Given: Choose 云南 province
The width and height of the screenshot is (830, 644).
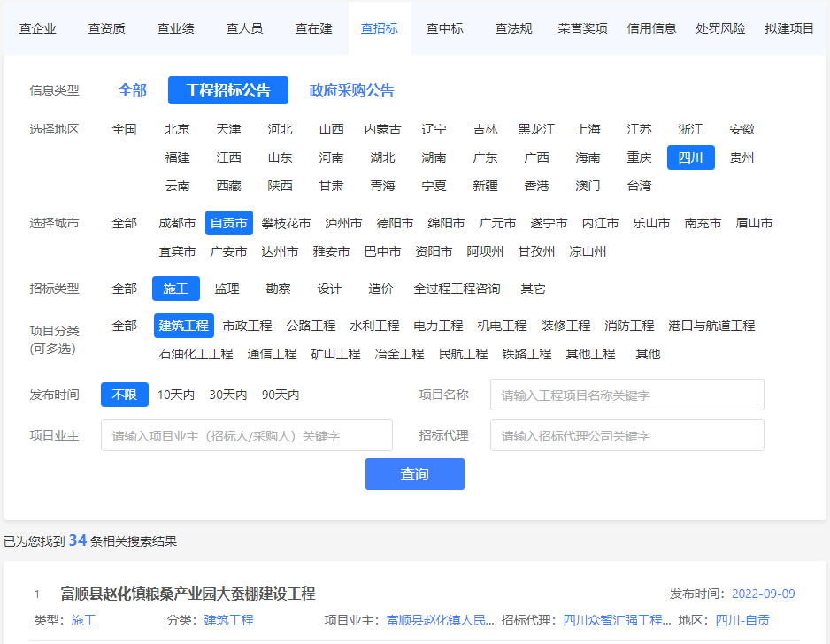Looking at the screenshot, I should click(x=177, y=187).
